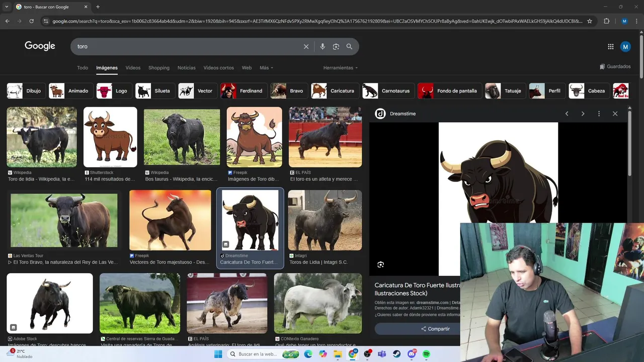The height and width of the screenshot is (362, 644).
Task: Filter images by Tatuaje chip
Action: click(505, 91)
